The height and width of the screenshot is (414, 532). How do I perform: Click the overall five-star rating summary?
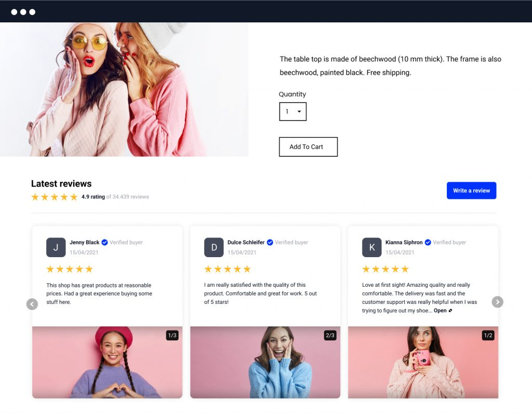tap(54, 197)
